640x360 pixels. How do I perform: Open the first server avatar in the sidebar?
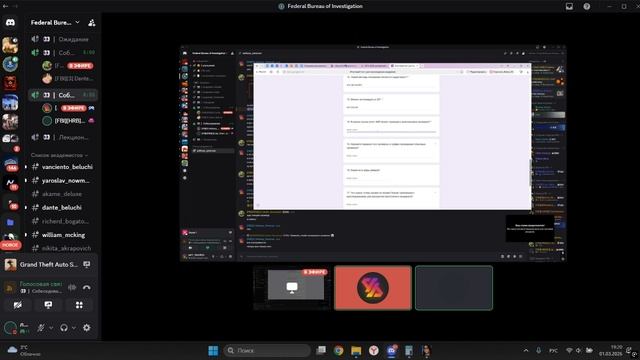click(x=10, y=45)
